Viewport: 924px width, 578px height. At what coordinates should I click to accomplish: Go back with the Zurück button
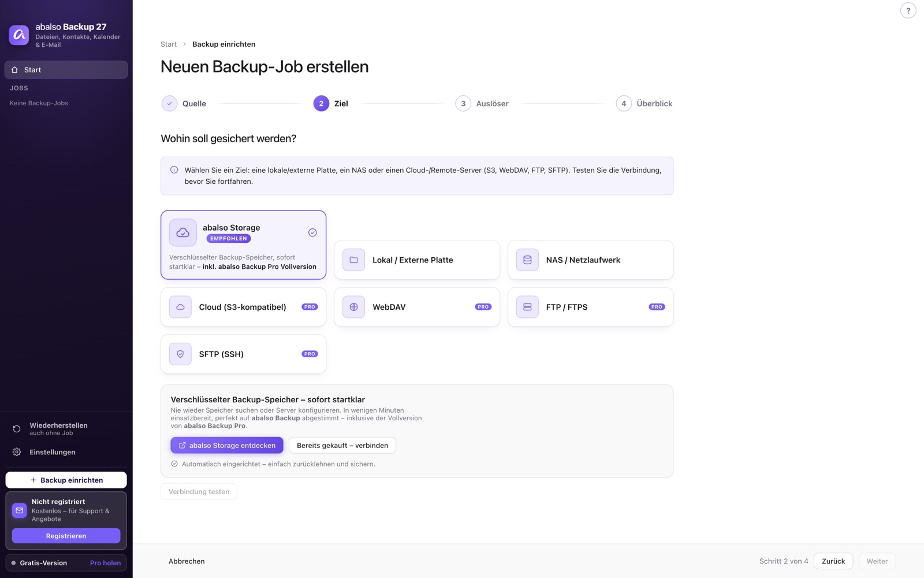833,561
